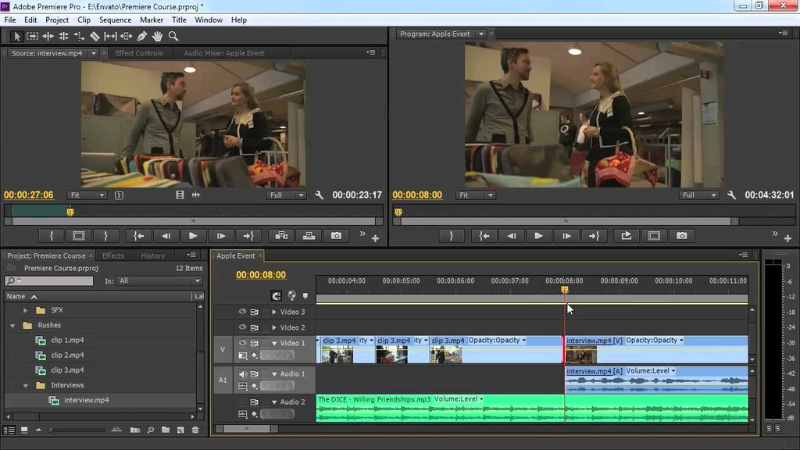Mute Audio 1 track speaker icon

242,373
